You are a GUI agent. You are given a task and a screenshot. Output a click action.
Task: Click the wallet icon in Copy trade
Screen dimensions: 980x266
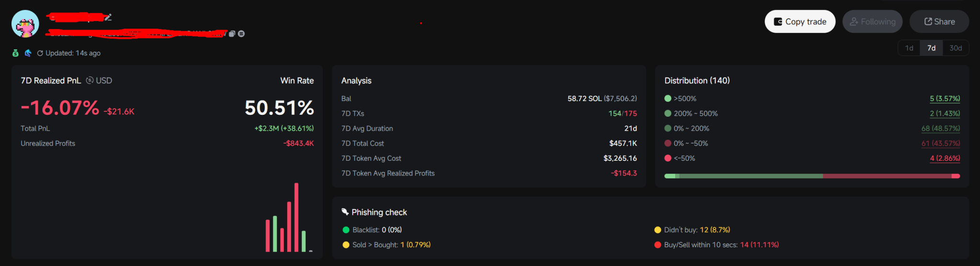(x=778, y=22)
